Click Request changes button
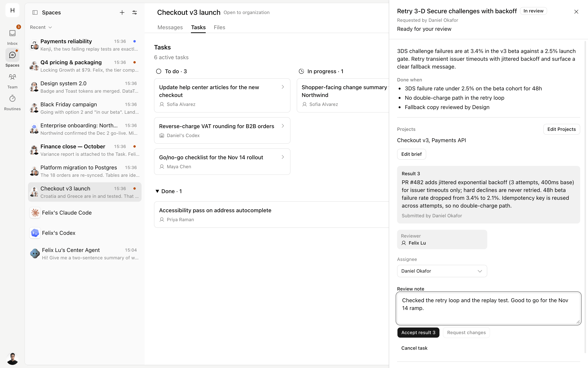The image size is (588, 368). (x=466, y=333)
